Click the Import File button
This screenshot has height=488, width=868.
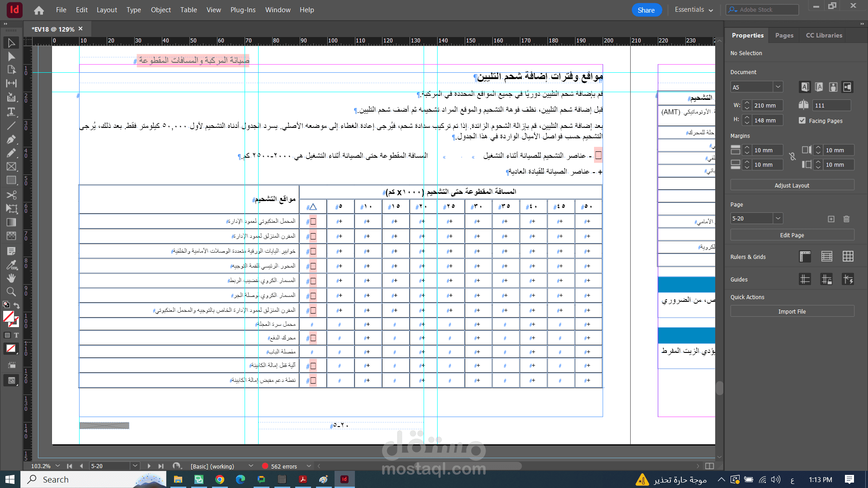point(792,311)
